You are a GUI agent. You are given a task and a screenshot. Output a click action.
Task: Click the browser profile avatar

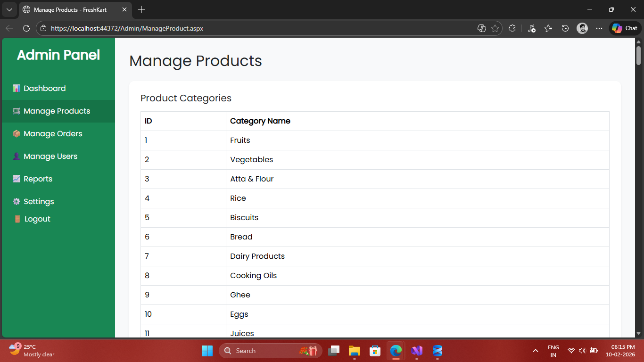click(x=582, y=28)
